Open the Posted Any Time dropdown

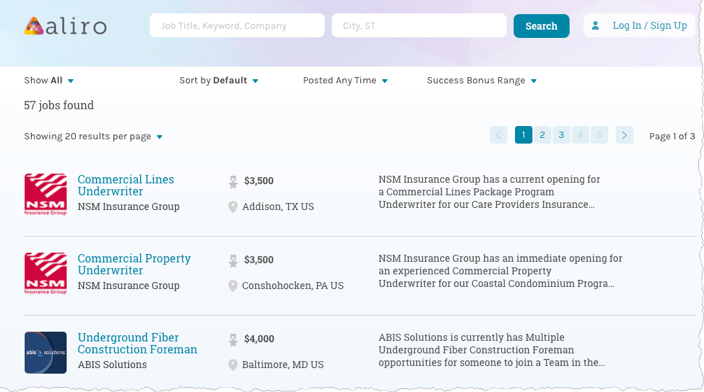(x=345, y=80)
